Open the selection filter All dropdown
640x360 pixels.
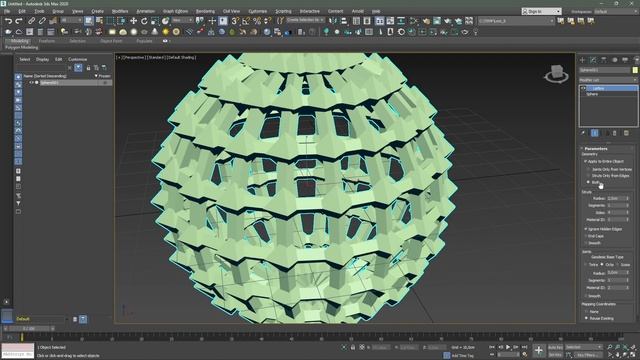click(71, 20)
